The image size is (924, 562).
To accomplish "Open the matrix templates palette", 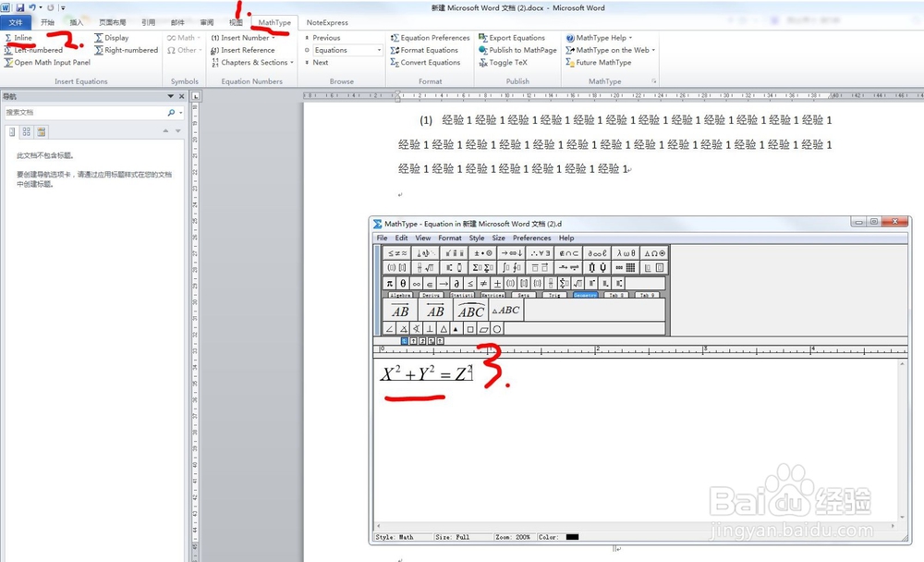I will coord(626,268).
